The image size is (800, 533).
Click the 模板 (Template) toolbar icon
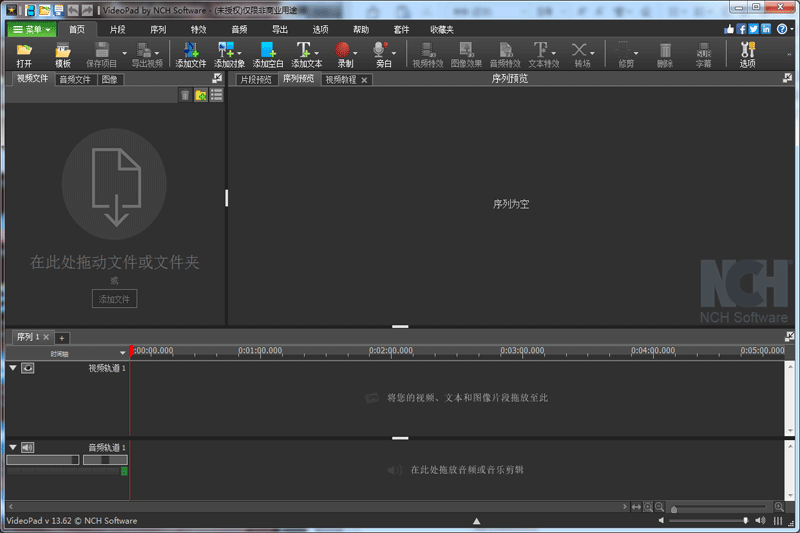(62, 51)
